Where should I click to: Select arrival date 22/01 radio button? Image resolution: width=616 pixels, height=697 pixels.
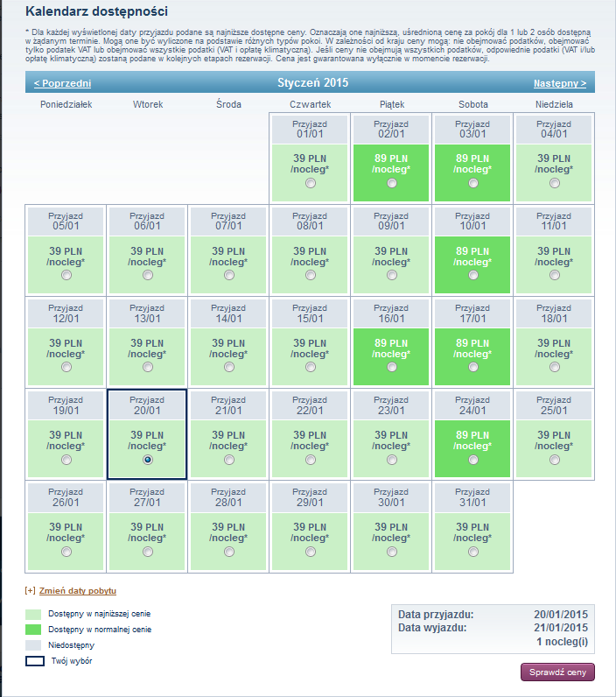pos(311,460)
